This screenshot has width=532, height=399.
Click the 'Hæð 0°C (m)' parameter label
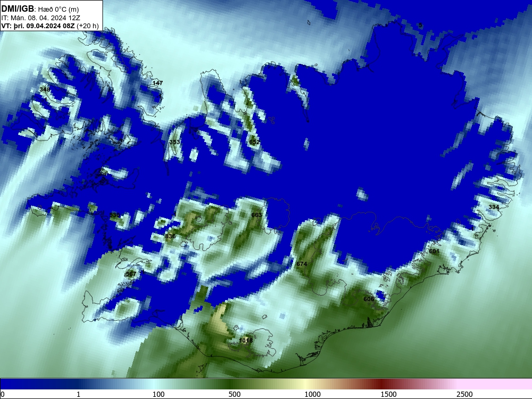(x=58, y=10)
